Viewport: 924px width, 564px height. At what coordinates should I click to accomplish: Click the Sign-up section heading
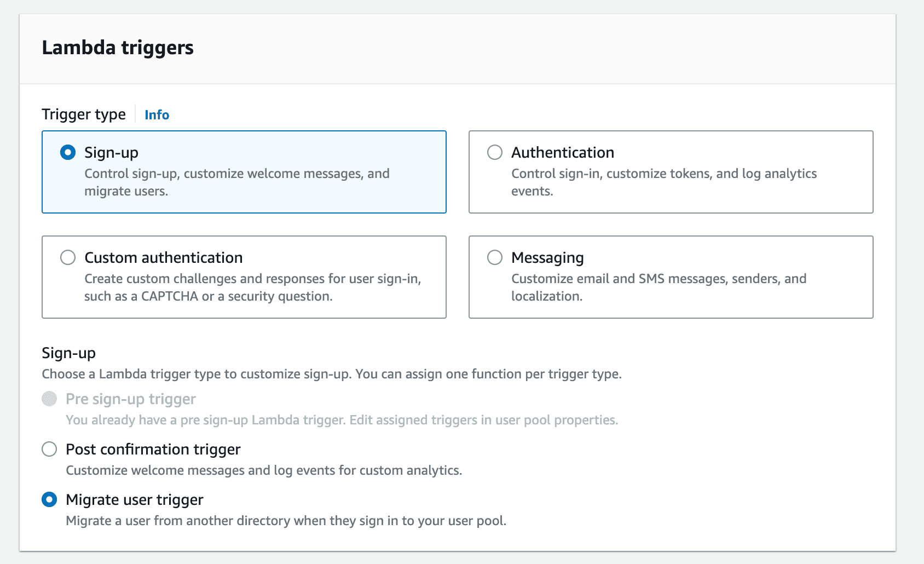click(69, 353)
